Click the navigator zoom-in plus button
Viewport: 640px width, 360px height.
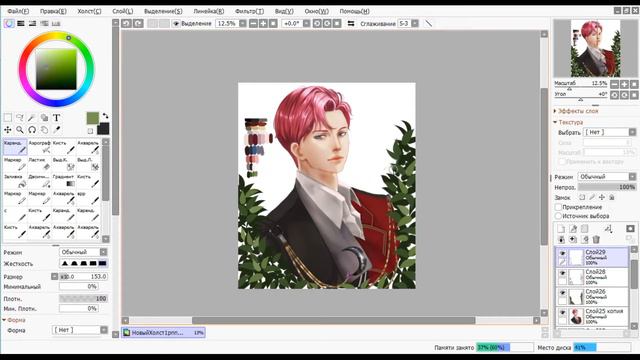(624, 84)
